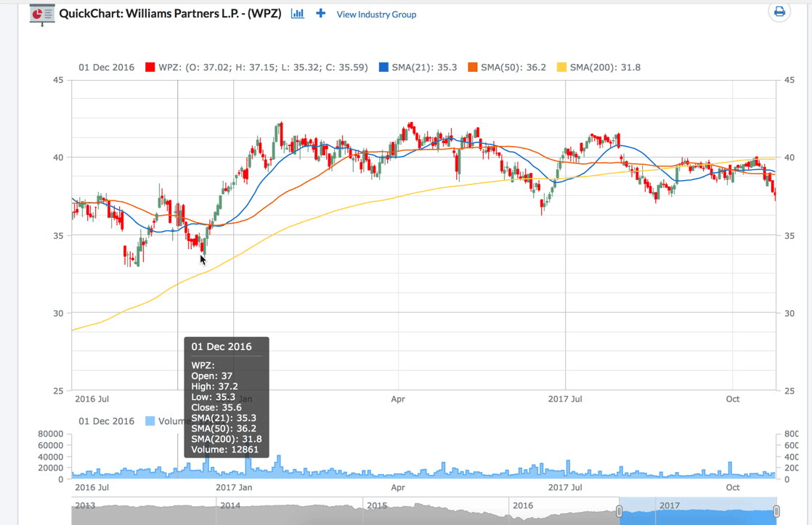Open the View Industry Group link
The image size is (812, 525).
(376, 15)
